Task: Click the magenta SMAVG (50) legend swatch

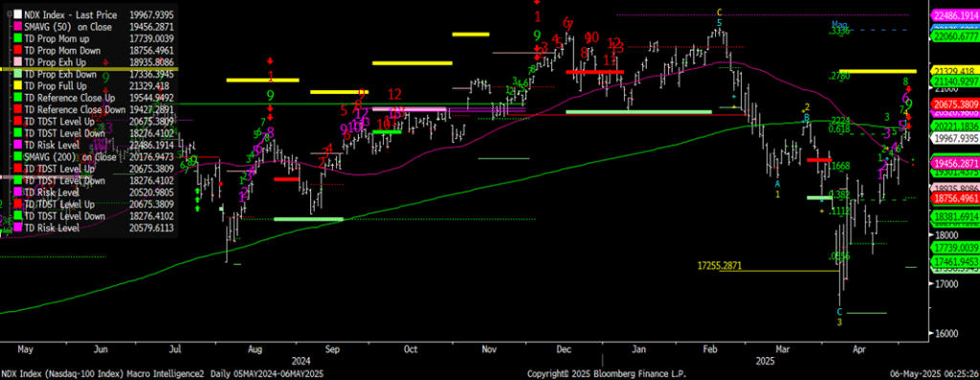Action: coord(17,27)
